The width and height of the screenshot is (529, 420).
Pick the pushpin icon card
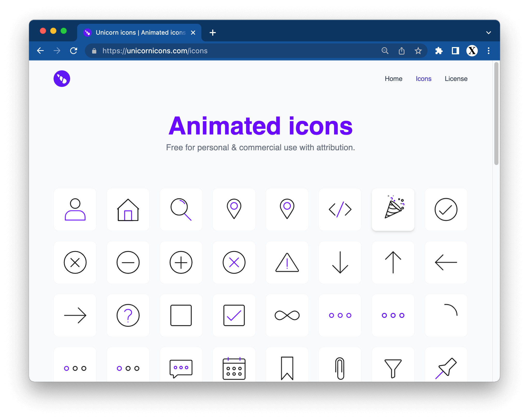pos(446,368)
